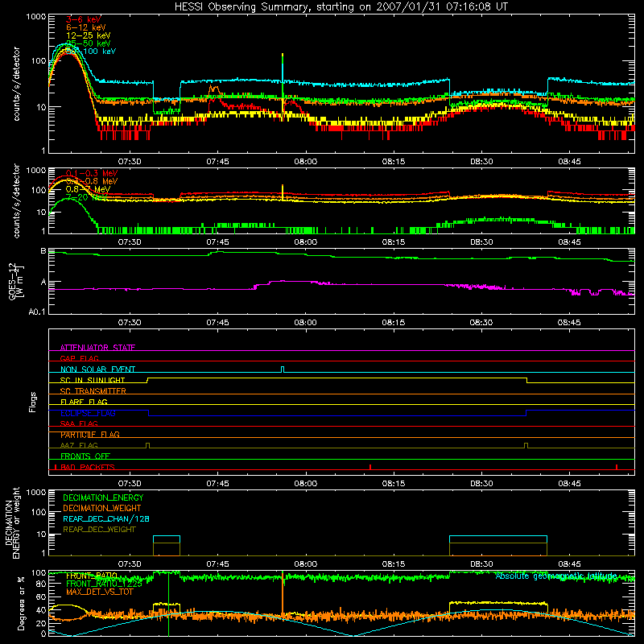Click the SC_IN_SUNLIGHT flag label

coord(93,380)
